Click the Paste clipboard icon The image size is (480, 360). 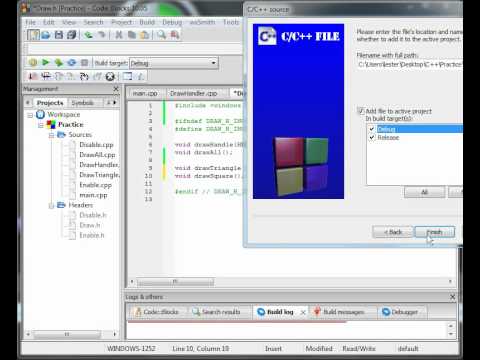pyautogui.click(x=145, y=35)
